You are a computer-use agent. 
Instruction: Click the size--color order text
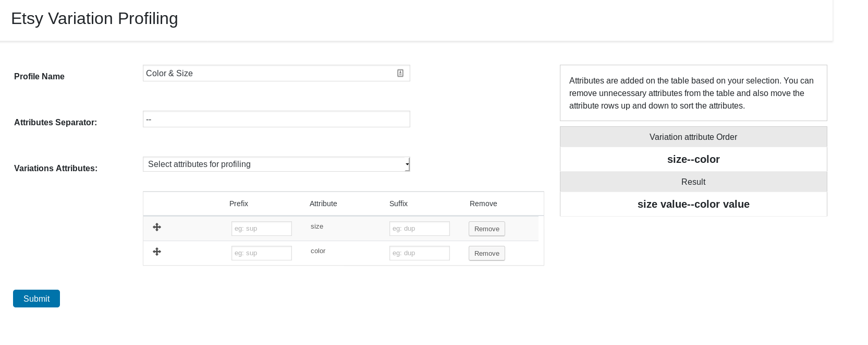(693, 159)
